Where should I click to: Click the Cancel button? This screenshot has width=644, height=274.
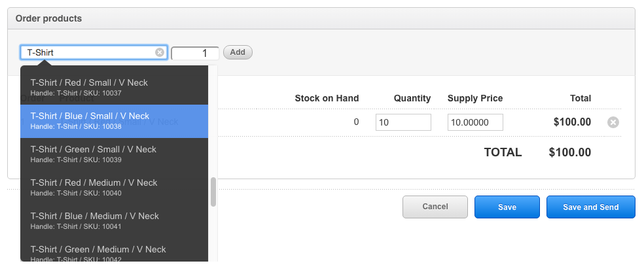435,207
